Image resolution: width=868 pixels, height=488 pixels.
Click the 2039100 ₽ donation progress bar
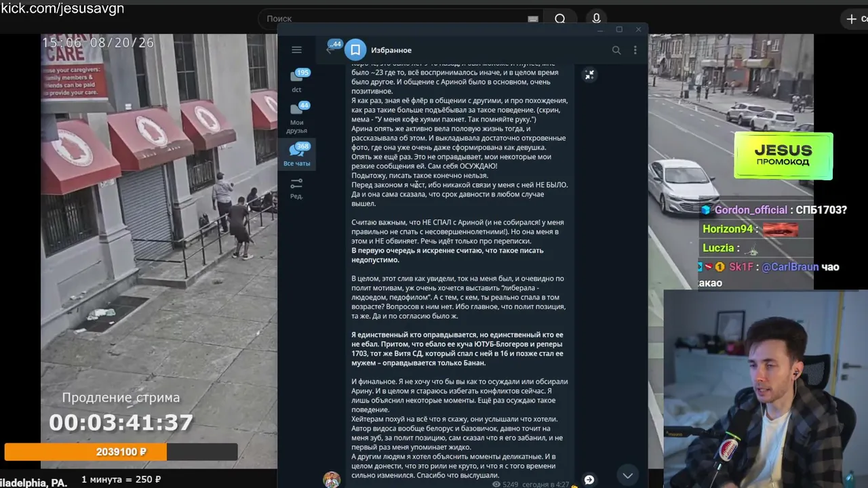coord(121,451)
